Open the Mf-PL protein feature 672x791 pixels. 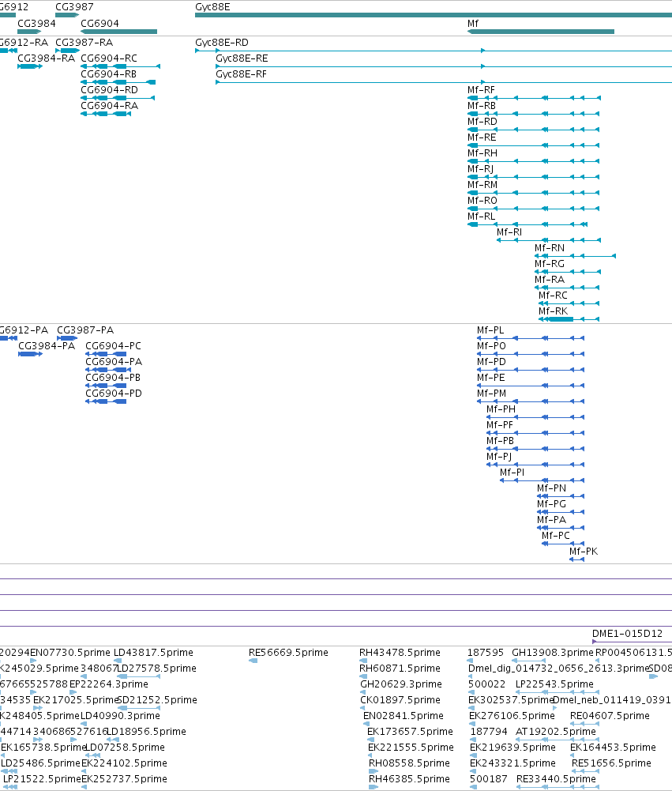point(531,338)
